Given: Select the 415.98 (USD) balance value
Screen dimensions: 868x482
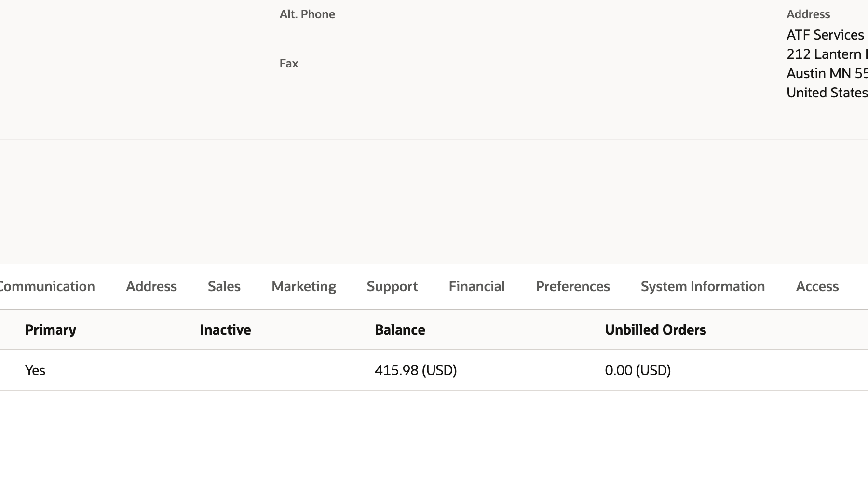Looking at the screenshot, I should [416, 370].
